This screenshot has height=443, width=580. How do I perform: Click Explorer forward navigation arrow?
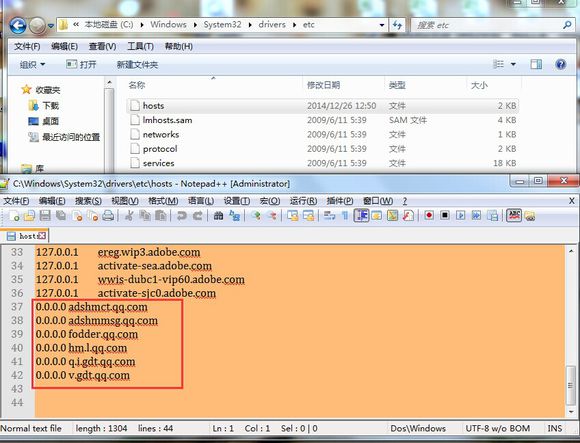coord(37,26)
